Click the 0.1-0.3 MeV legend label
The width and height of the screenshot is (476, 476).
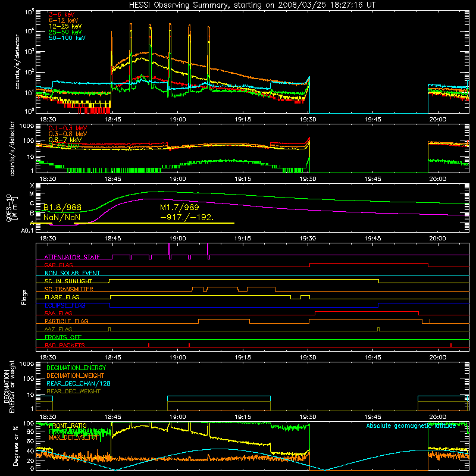68,128
